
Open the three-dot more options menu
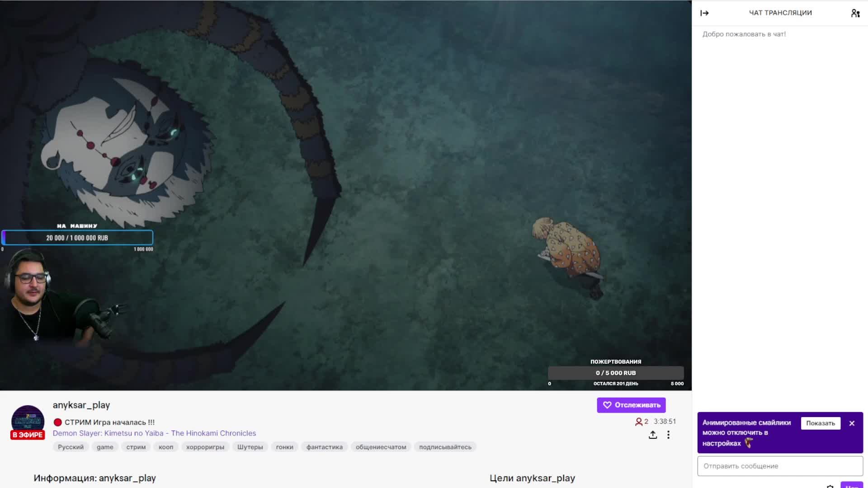click(x=668, y=435)
